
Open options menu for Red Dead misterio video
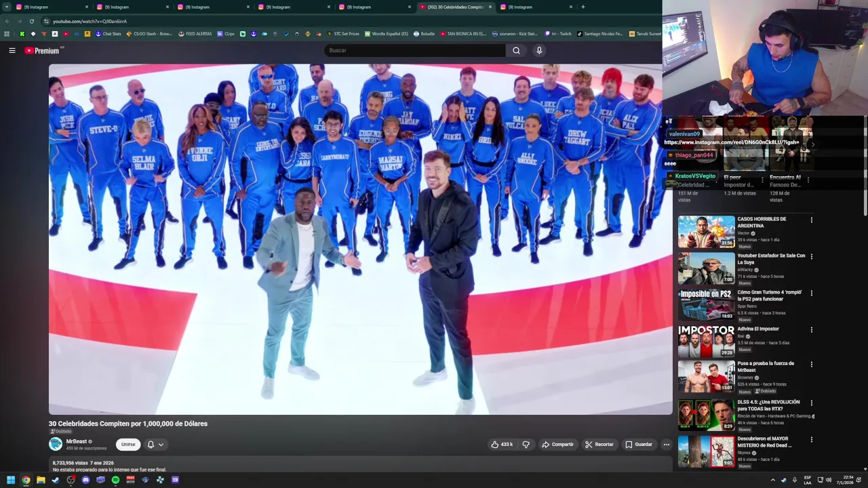click(811, 439)
